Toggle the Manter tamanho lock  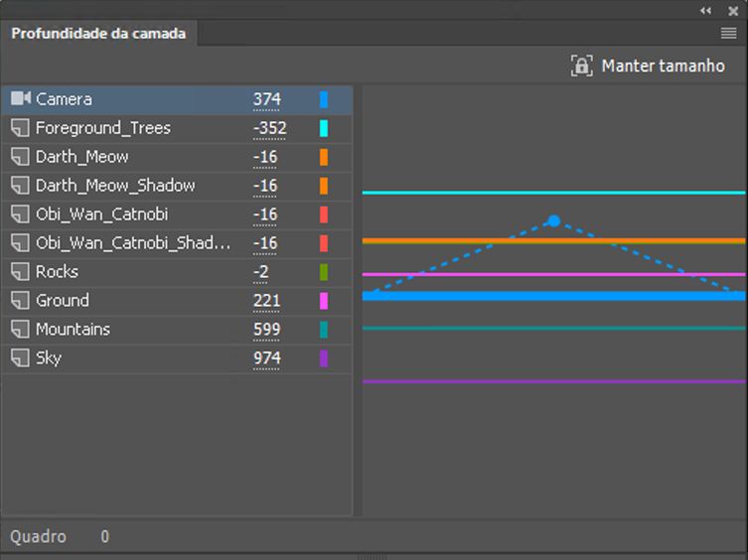[x=581, y=67]
